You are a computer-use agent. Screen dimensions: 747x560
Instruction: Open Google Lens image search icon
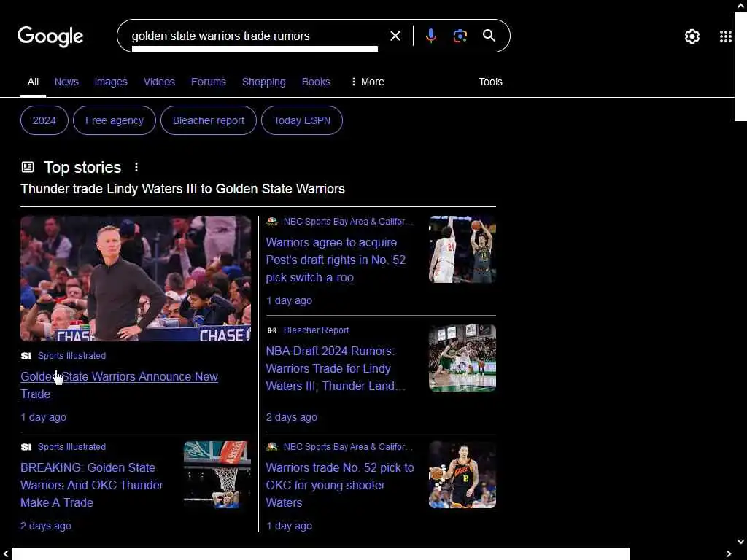[460, 36]
